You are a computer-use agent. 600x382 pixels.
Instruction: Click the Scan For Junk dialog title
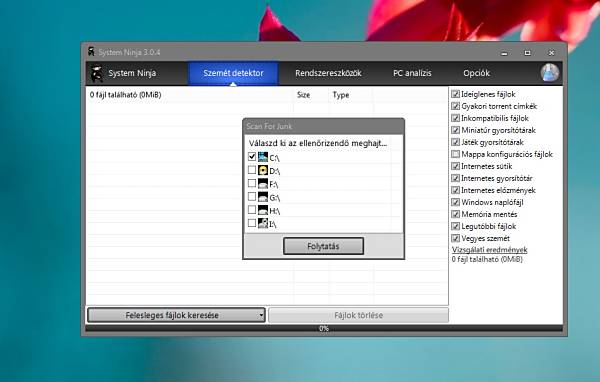(269, 126)
